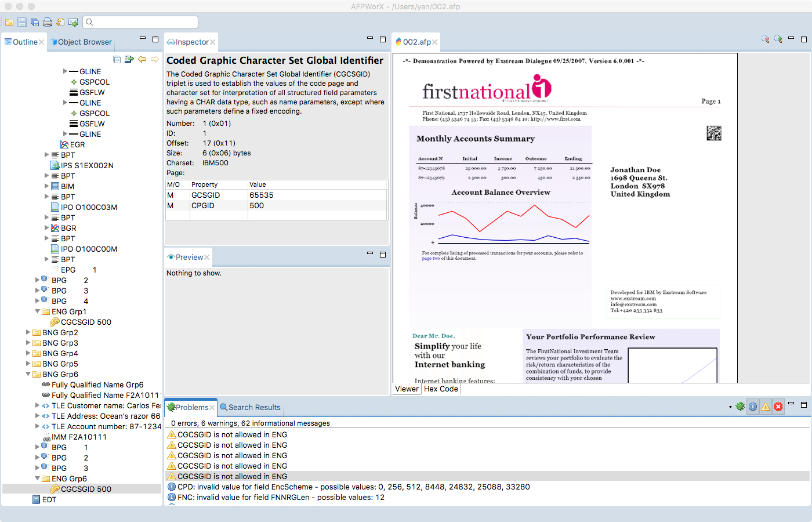Click the GCSGID value 65535 cell
Viewport: 812px width, 522px height.
tap(317, 195)
